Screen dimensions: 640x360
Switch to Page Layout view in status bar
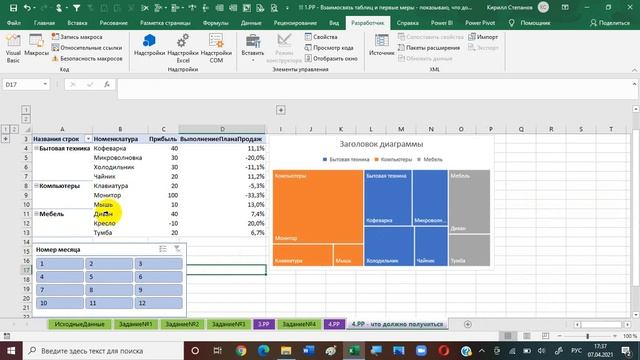point(527,336)
